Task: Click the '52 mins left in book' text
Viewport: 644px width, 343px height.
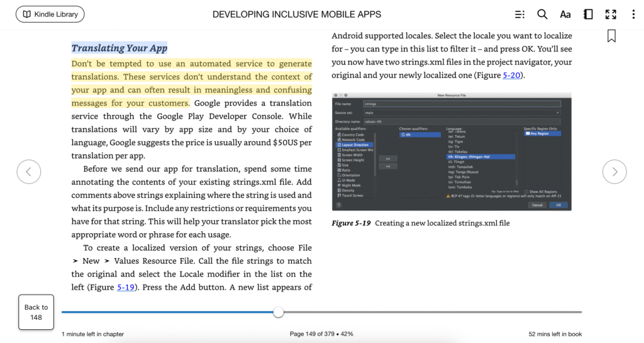Action: pos(555,334)
